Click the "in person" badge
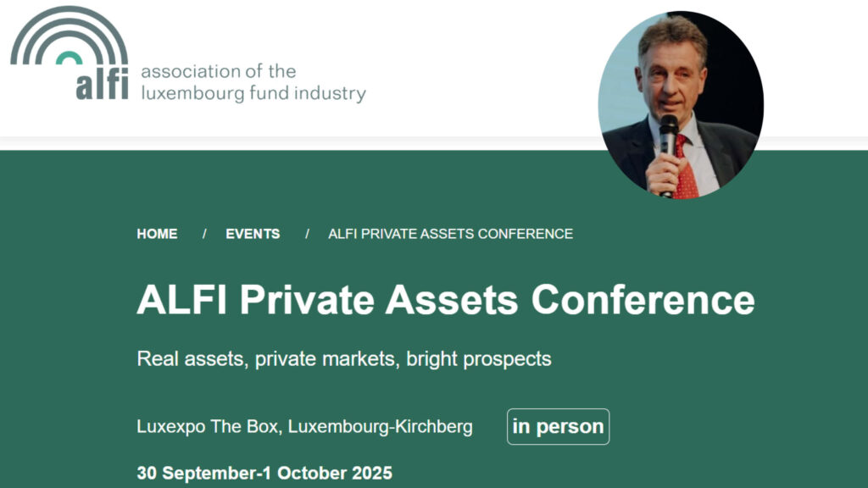This screenshot has width=868, height=488. [x=558, y=427]
